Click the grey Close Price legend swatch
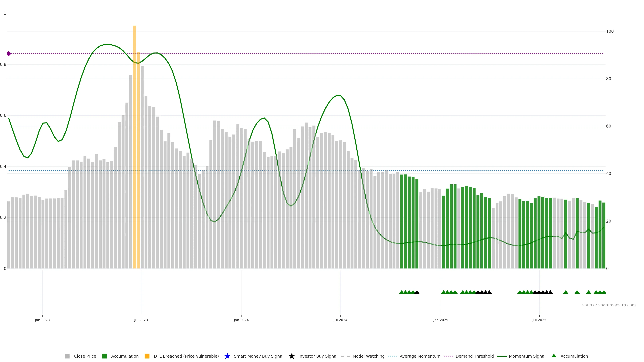This screenshot has height=362, width=644. click(67, 356)
